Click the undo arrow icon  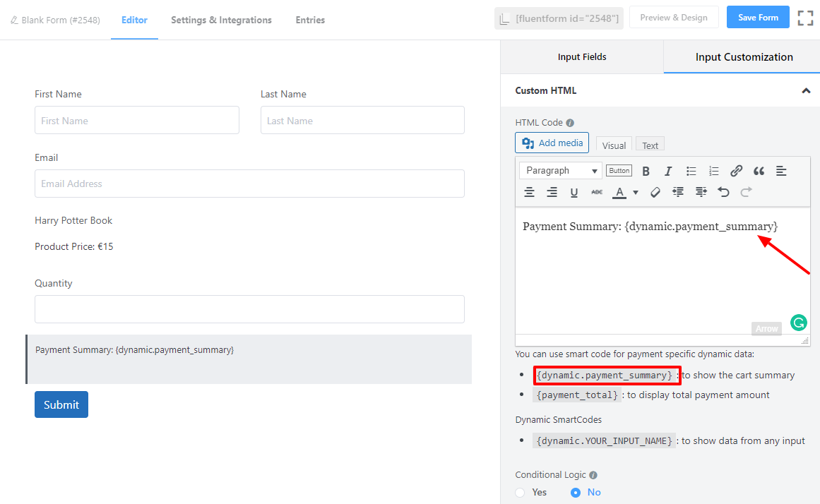723,192
